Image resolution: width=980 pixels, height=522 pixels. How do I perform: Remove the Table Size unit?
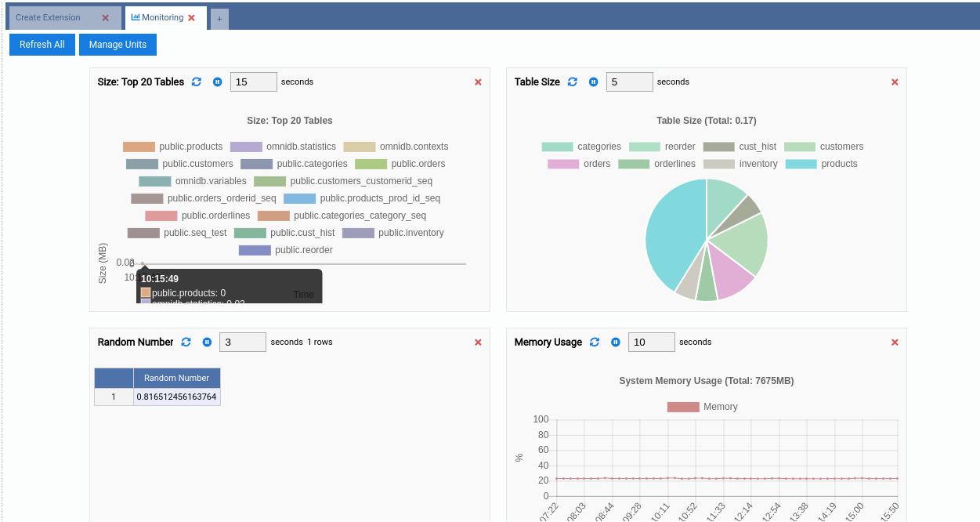895,82
